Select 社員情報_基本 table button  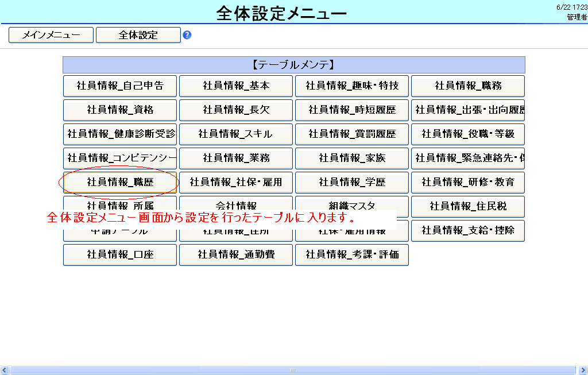tap(236, 86)
